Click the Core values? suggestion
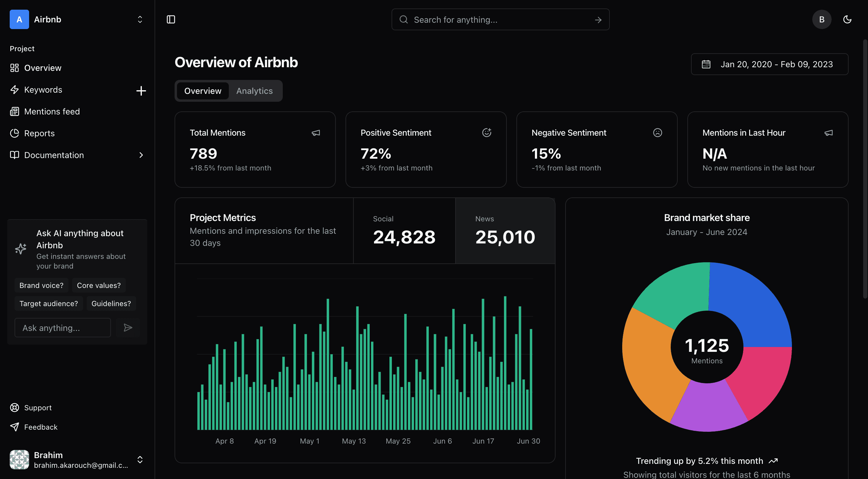Image resolution: width=868 pixels, height=479 pixels. 99,285
